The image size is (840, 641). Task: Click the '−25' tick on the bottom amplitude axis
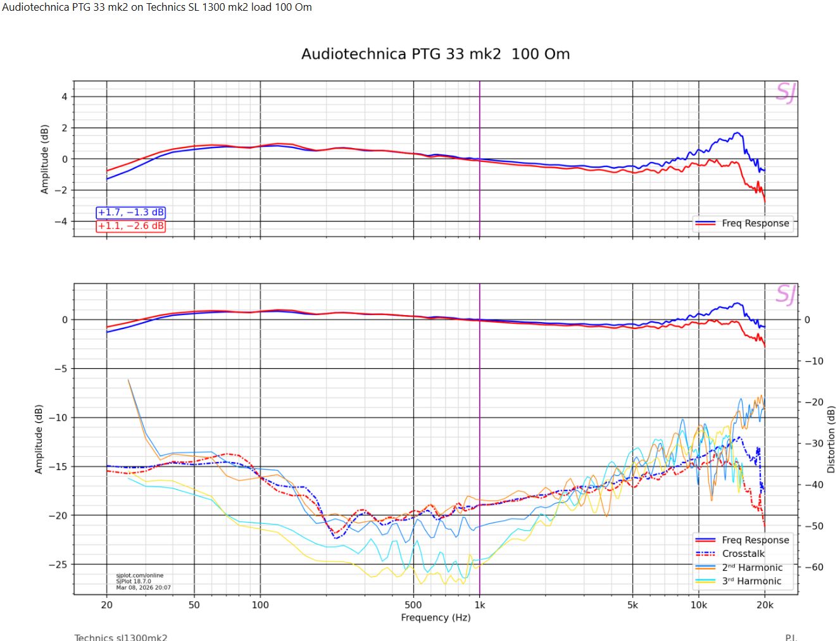tap(58, 564)
